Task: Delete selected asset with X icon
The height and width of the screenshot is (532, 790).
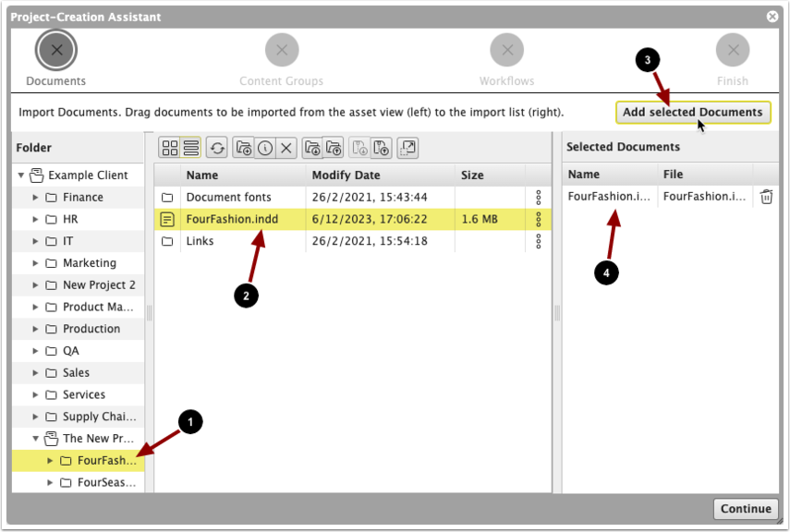Action: pyautogui.click(x=286, y=148)
